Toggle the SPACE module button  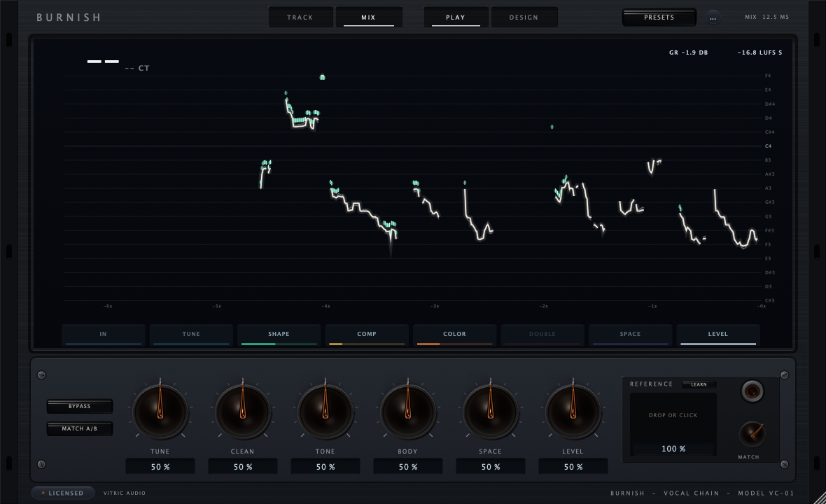point(630,335)
